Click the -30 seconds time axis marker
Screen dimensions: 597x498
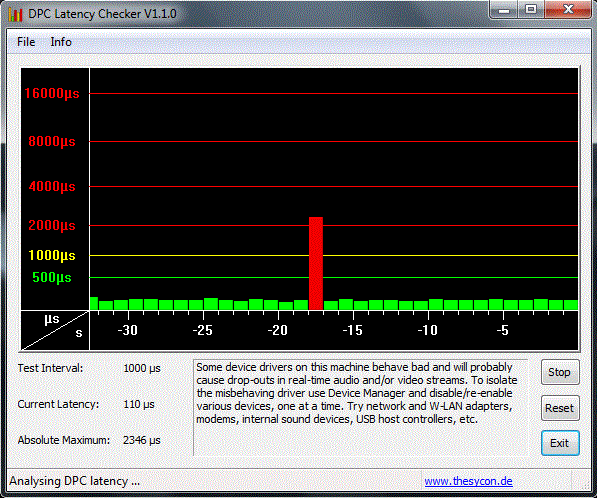(128, 330)
